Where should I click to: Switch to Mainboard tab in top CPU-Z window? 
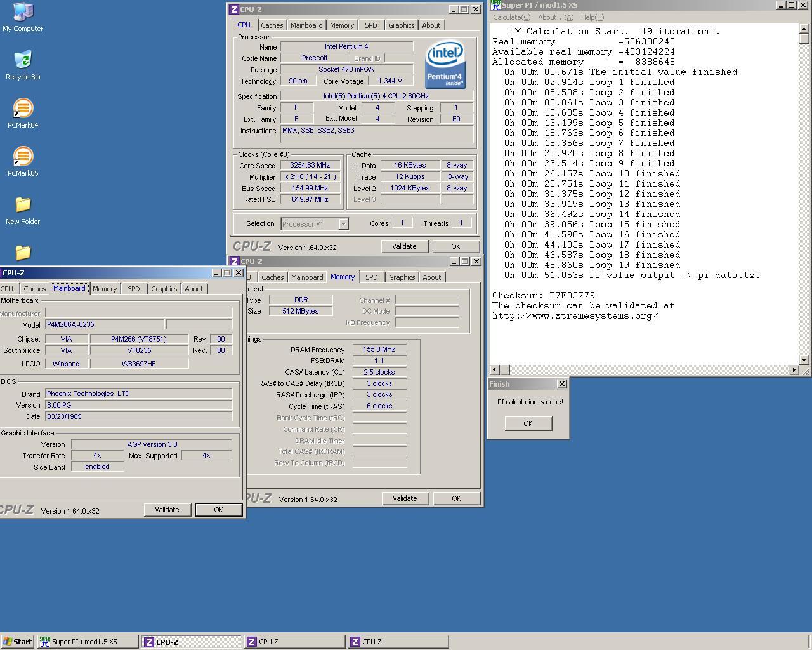[306, 25]
